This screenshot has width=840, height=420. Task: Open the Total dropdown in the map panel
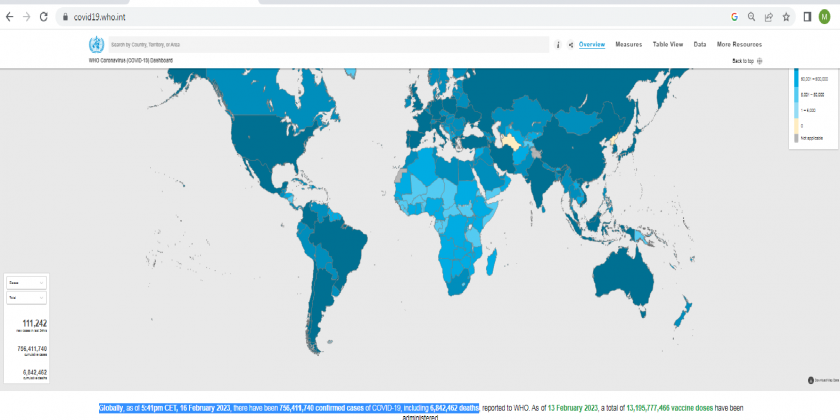[x=27, y=297]
